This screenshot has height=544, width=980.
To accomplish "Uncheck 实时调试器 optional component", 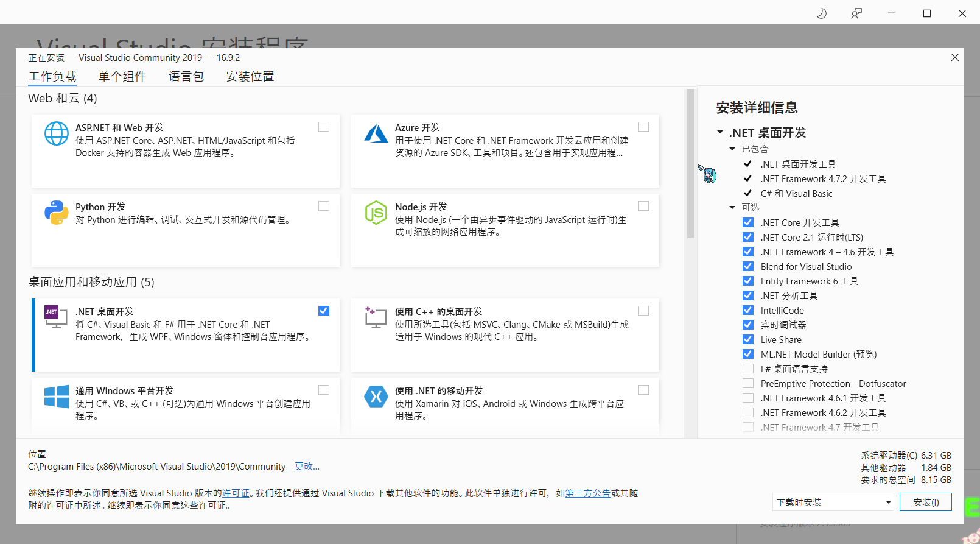I will [x=748, y=325].
